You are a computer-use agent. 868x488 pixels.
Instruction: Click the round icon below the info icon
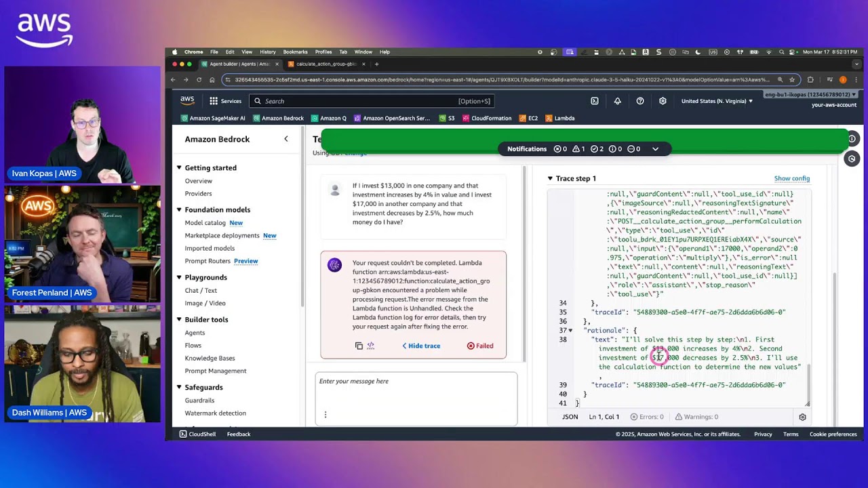point(852,159)
